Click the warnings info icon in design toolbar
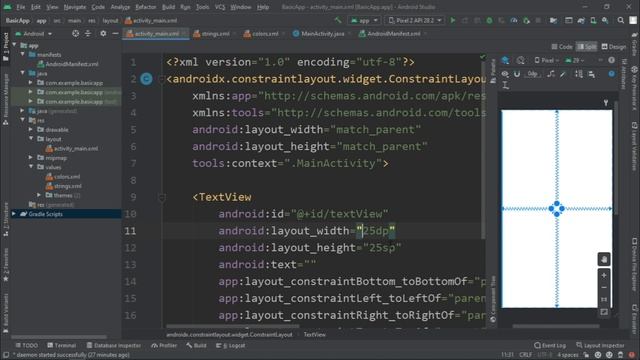 coord(611,60)
